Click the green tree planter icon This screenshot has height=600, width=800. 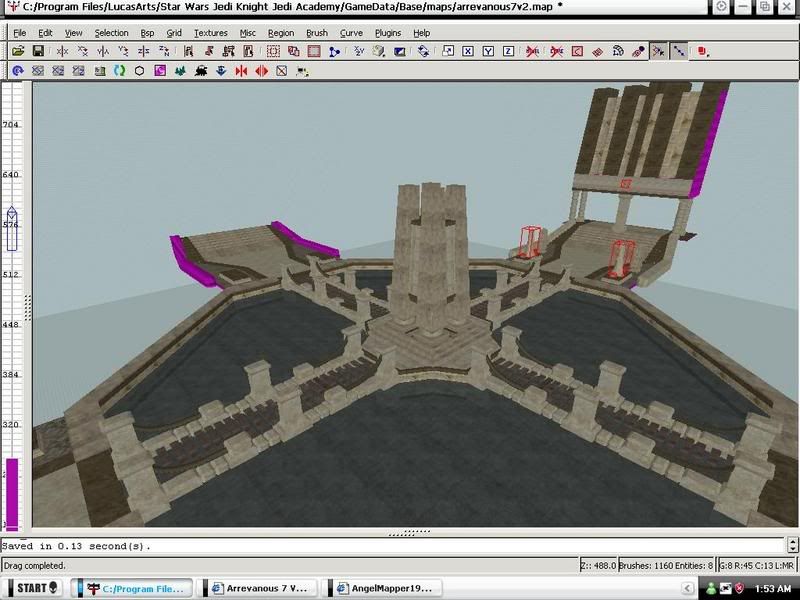tap(180, 71)
